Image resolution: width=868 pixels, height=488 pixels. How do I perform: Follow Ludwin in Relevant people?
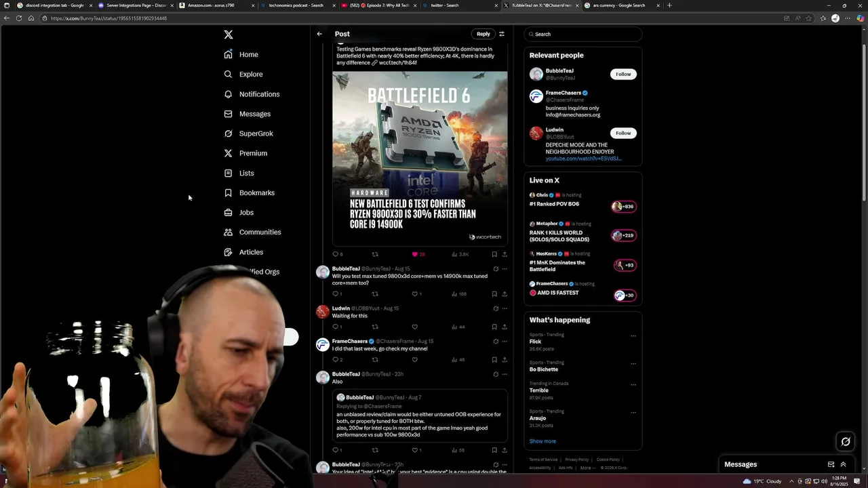[623, 133]
